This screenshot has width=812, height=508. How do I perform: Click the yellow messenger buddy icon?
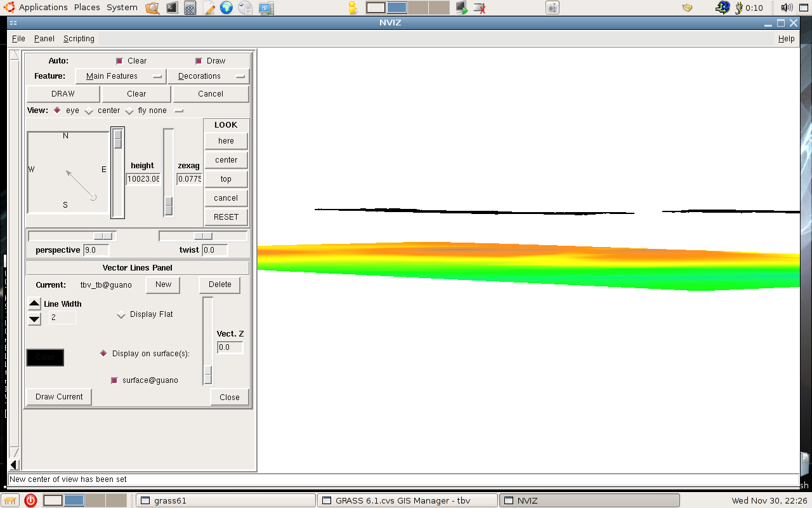coord(353,8)
